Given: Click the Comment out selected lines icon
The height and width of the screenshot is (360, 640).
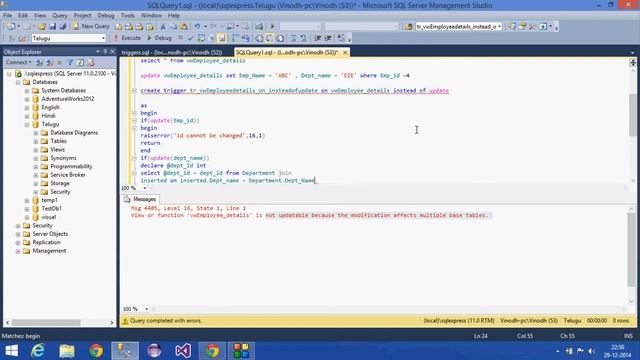Looking at the screenshot, I should point(293,38).
